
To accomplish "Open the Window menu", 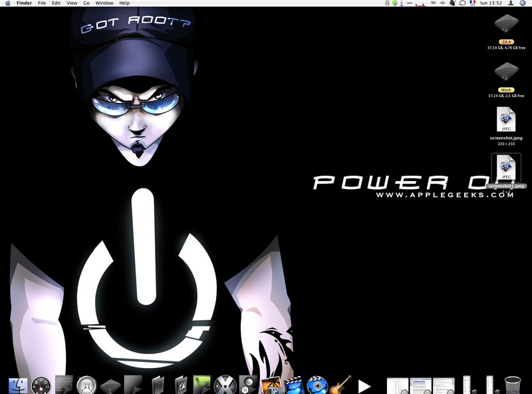I will click(104, 3).
